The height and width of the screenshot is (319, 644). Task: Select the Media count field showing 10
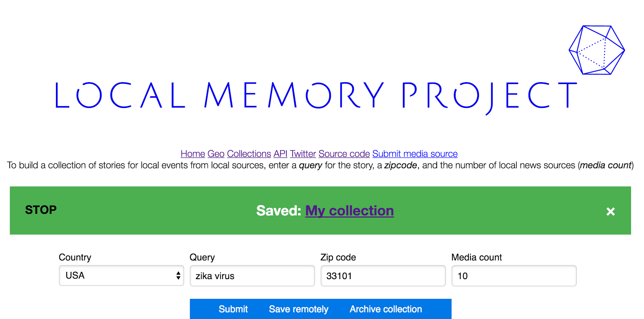click(x=514, y=275)
